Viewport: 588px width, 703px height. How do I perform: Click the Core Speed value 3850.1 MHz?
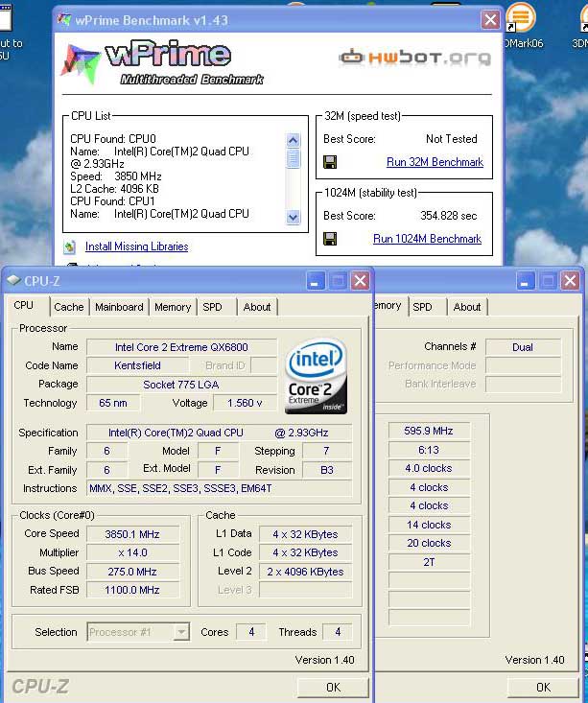[132, 534]
